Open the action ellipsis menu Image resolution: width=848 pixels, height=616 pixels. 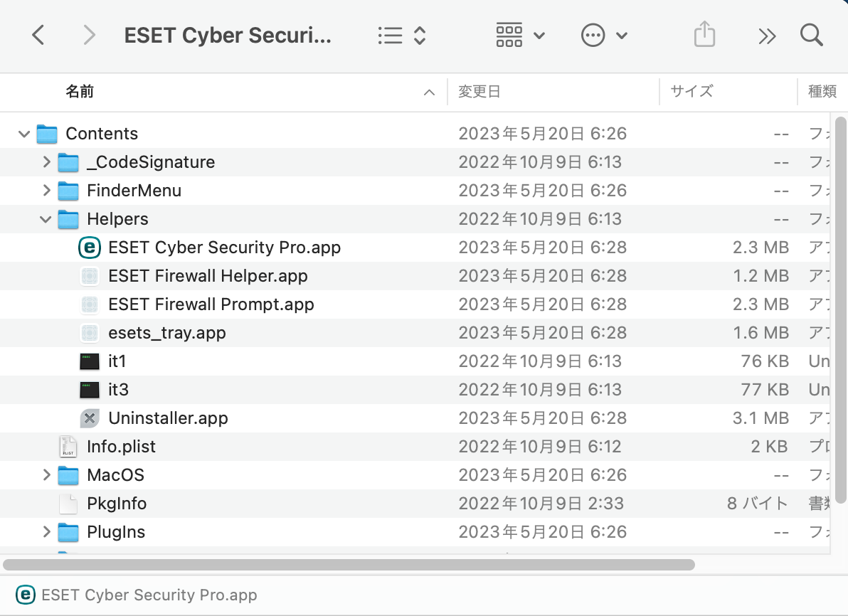tap(604, 36)
